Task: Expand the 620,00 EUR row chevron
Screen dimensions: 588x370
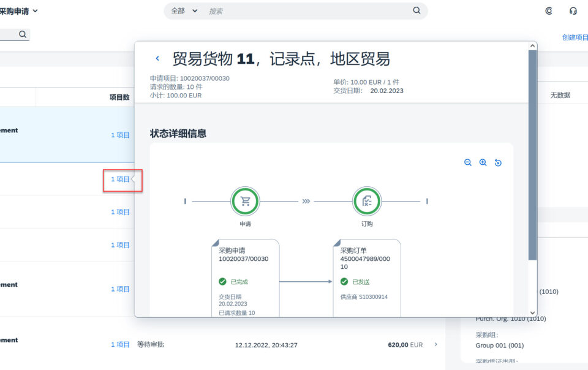Action: [435, 344]
